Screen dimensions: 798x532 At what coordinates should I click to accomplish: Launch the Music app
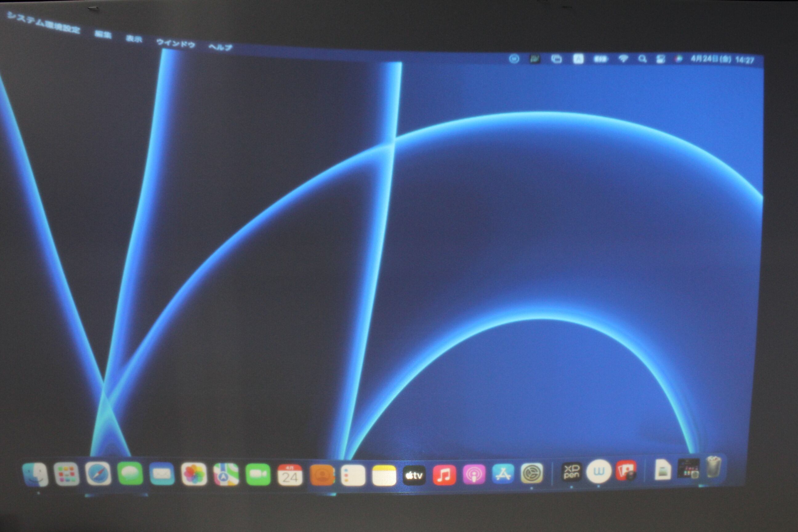pyautogui.click(x=444, y=475)
